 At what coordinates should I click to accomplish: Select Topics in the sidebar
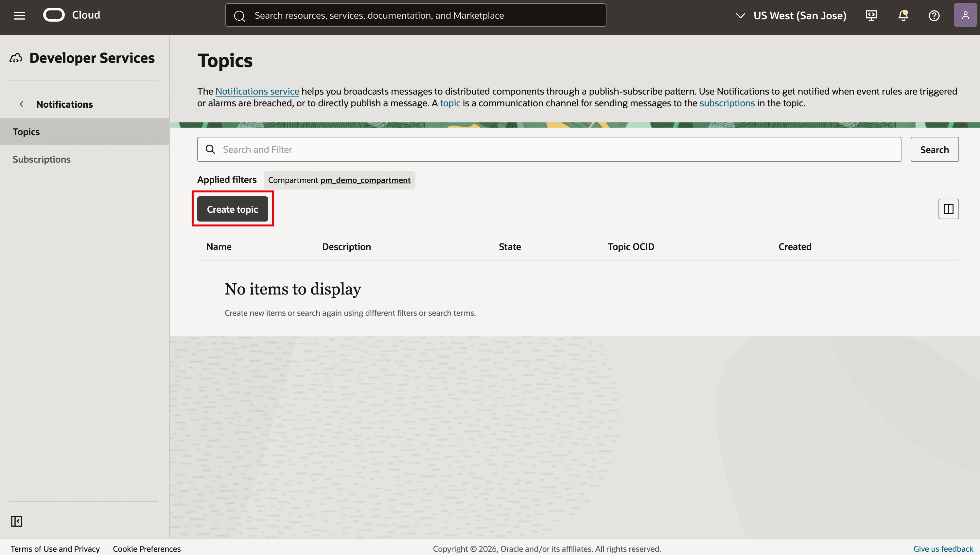click(85, 132)
